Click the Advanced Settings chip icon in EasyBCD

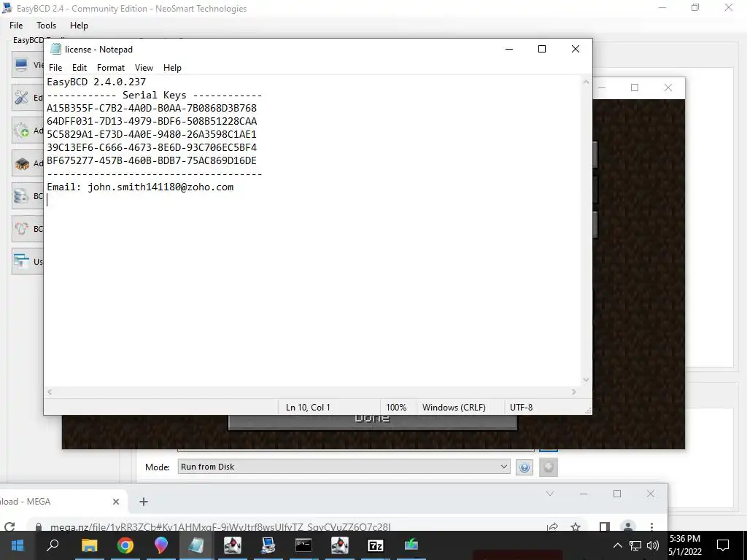point(21,163)
